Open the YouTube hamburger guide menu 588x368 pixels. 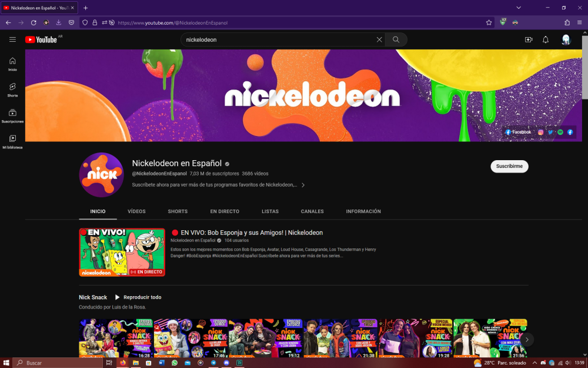tap(12, 39)
